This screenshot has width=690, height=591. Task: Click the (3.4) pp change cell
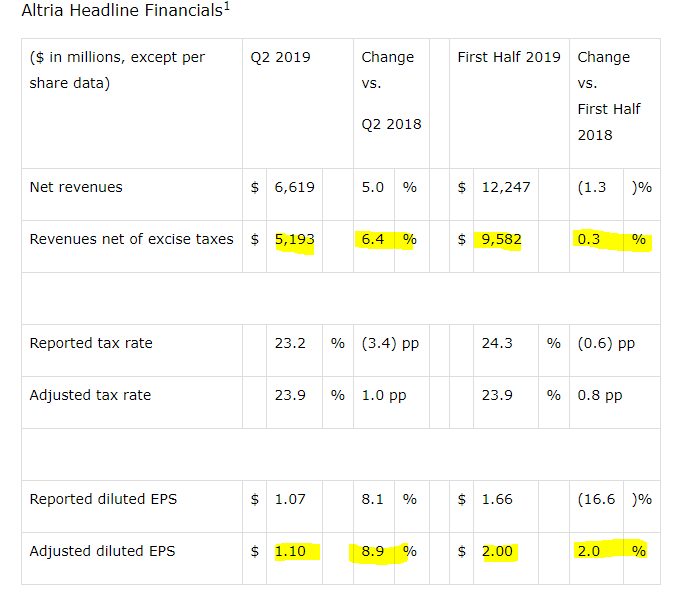[390, 343]
